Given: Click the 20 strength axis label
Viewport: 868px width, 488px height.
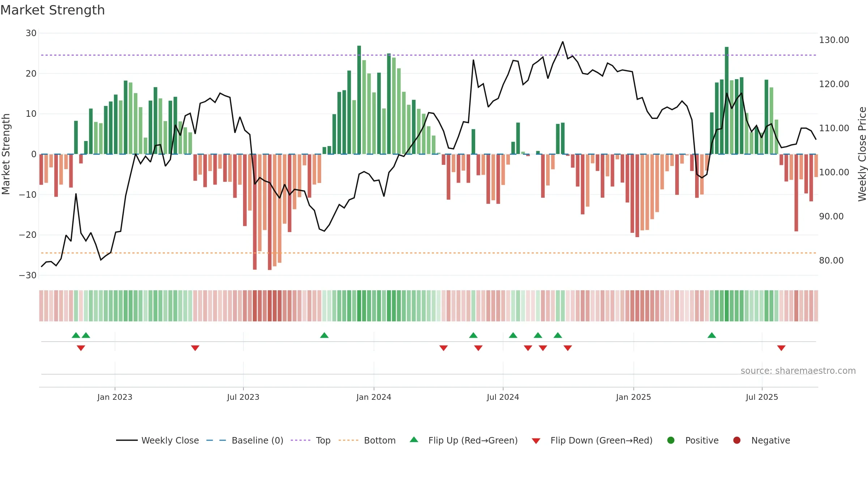Looking at the screenshot, I should pos(31,73).
